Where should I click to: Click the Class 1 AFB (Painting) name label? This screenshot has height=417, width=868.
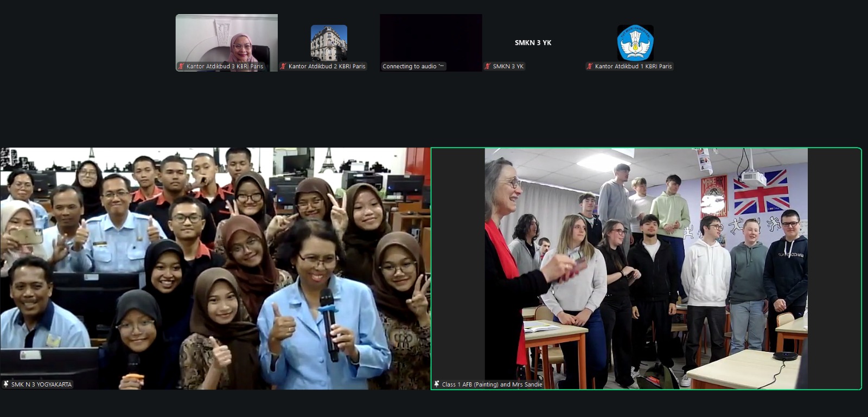[x=492, y=384]
